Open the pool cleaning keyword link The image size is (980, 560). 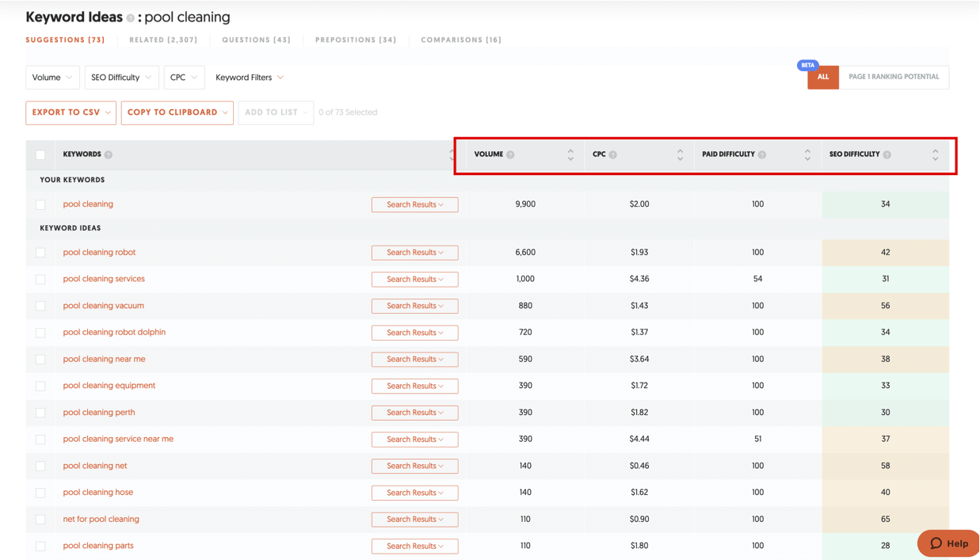pyautogui.click(x=88, y=204)
